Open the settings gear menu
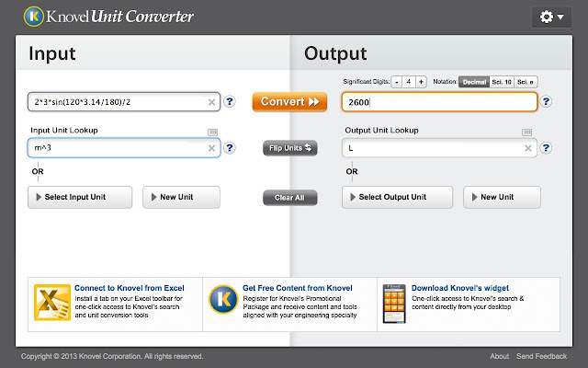This screenshot has height=368, width=588. tap(551, 17)
